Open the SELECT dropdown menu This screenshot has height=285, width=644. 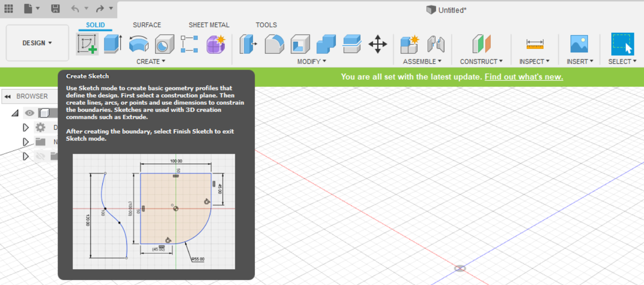pos(622,62)
